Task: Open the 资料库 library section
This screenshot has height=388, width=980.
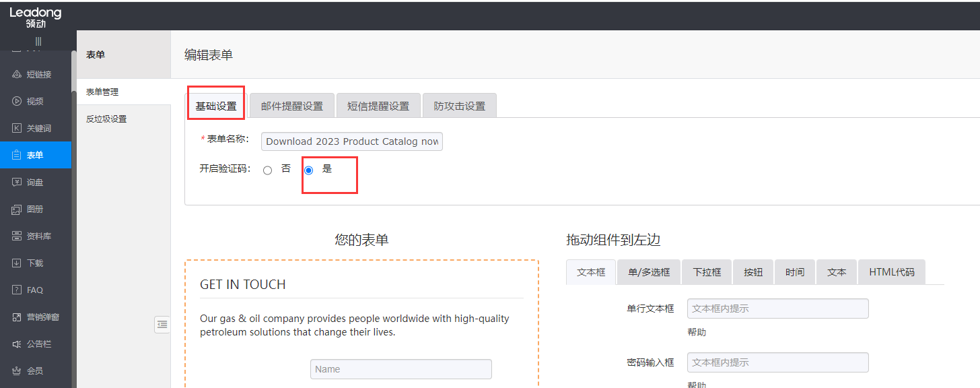Action: (38, 236)
